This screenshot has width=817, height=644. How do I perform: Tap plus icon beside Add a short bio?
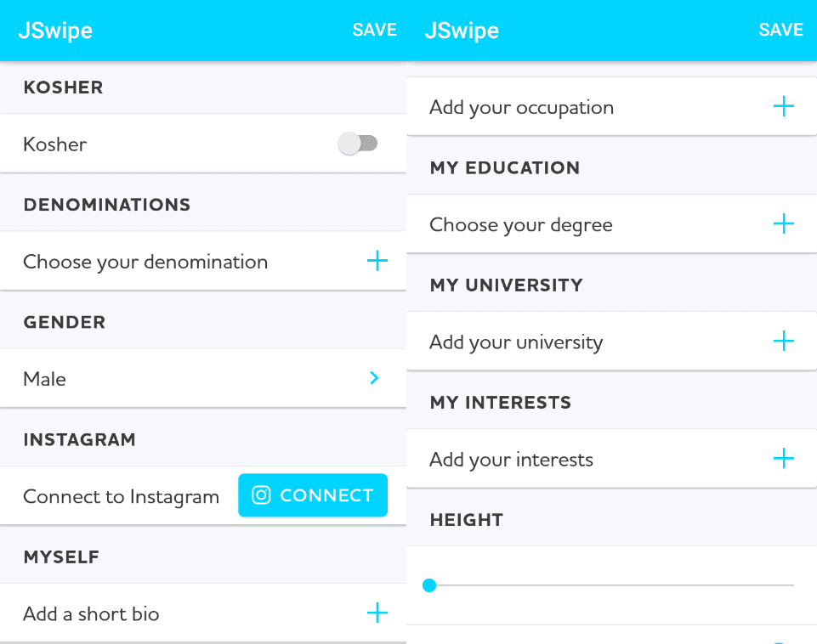tap(377, 613)
